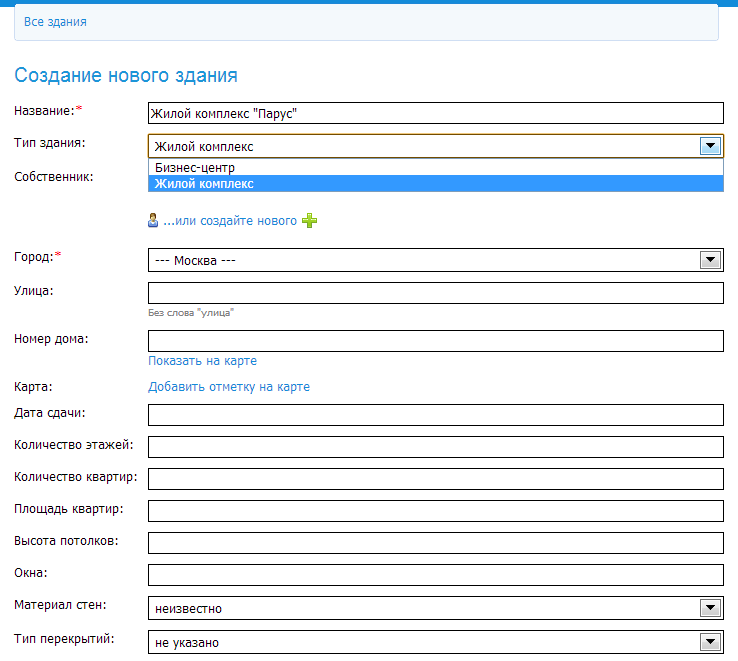Focus the Высота потолков input field
This screenshot has height=661, width=738.
point(436,543)
